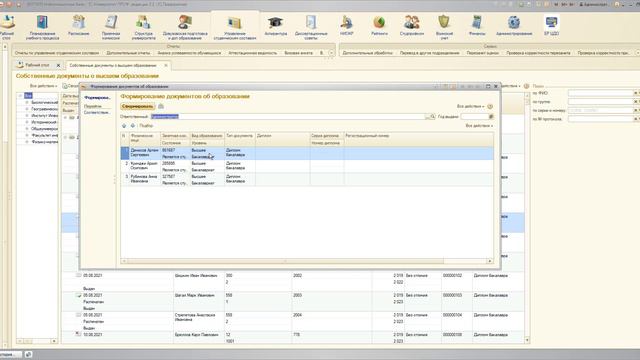The image size is (640, 360).
Task: Open Переходы link in dialog sidebar
Action: point(93,106)
